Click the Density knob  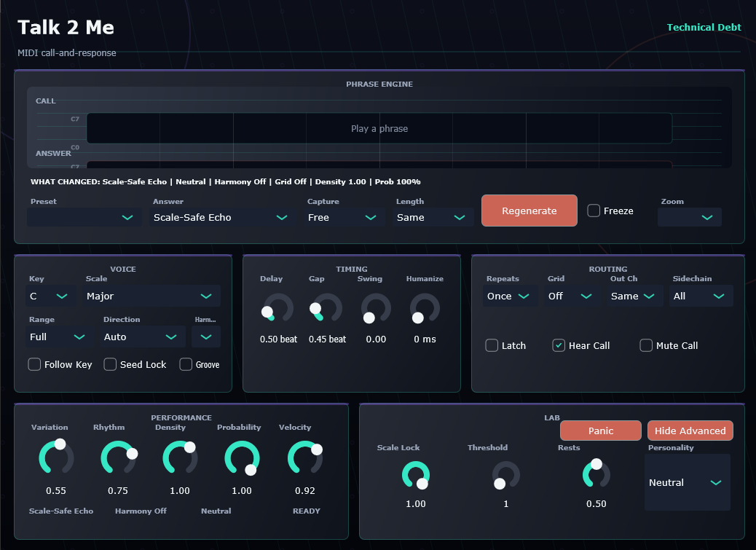[x=180, y=458]
